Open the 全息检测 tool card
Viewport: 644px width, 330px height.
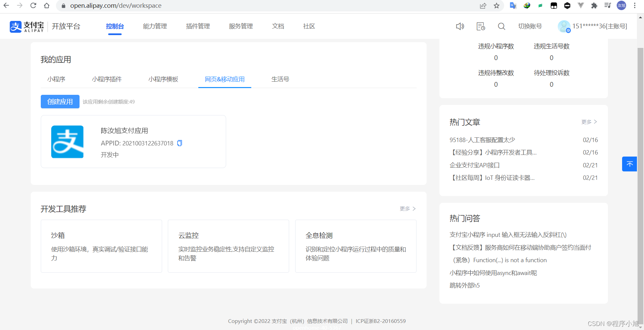[356, 246]
